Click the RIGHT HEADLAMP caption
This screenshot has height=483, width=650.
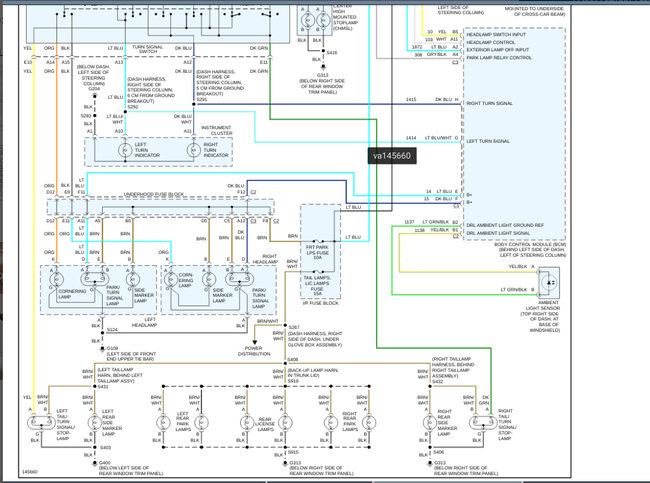click(x=265, y=259)
